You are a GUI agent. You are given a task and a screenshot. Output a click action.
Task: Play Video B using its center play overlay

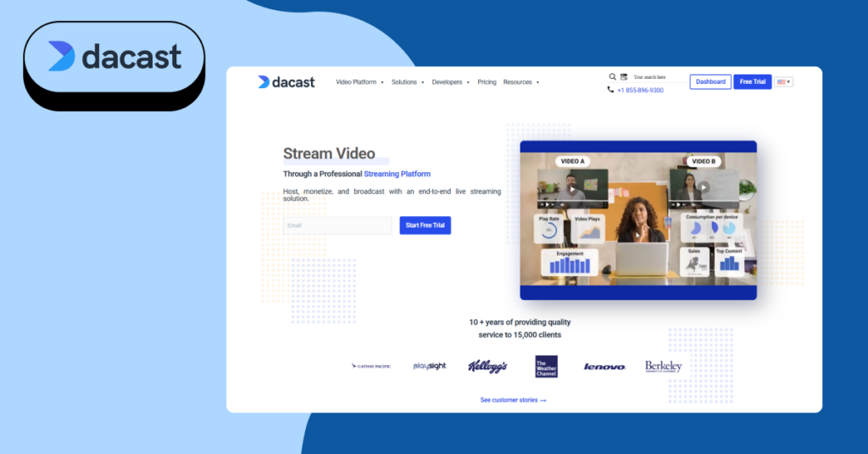[x=704, y=187]
